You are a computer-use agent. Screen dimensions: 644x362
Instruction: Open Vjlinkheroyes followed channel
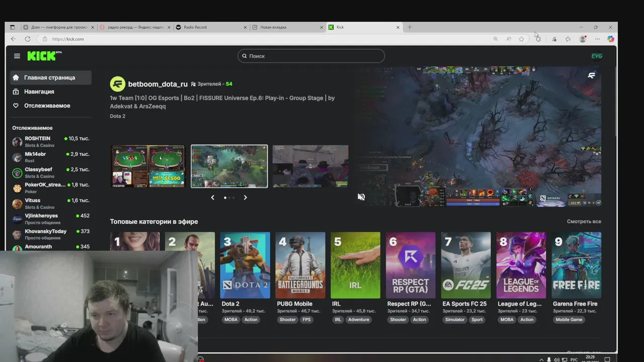click(x=51, y=219)
